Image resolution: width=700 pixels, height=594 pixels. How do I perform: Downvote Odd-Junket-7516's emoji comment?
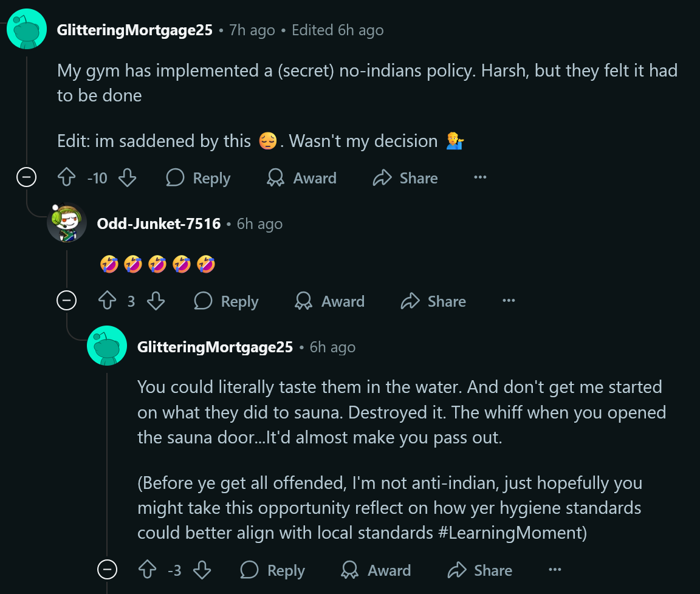156,301
